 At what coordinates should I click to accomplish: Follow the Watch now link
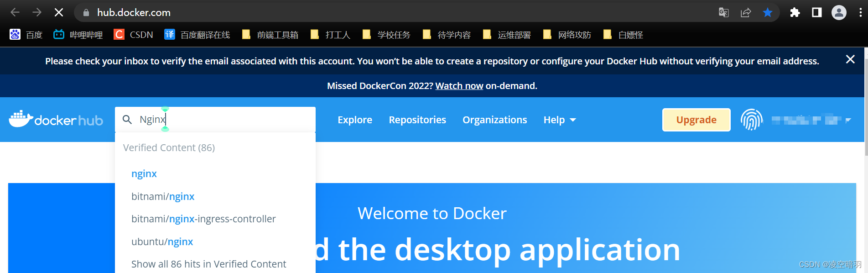459,86
